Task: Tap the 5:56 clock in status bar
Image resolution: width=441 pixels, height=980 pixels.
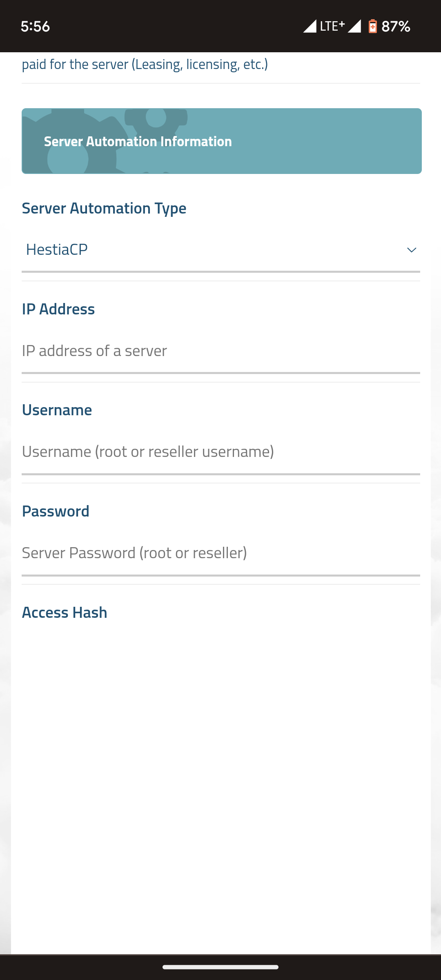Action: tap(35, 27)
